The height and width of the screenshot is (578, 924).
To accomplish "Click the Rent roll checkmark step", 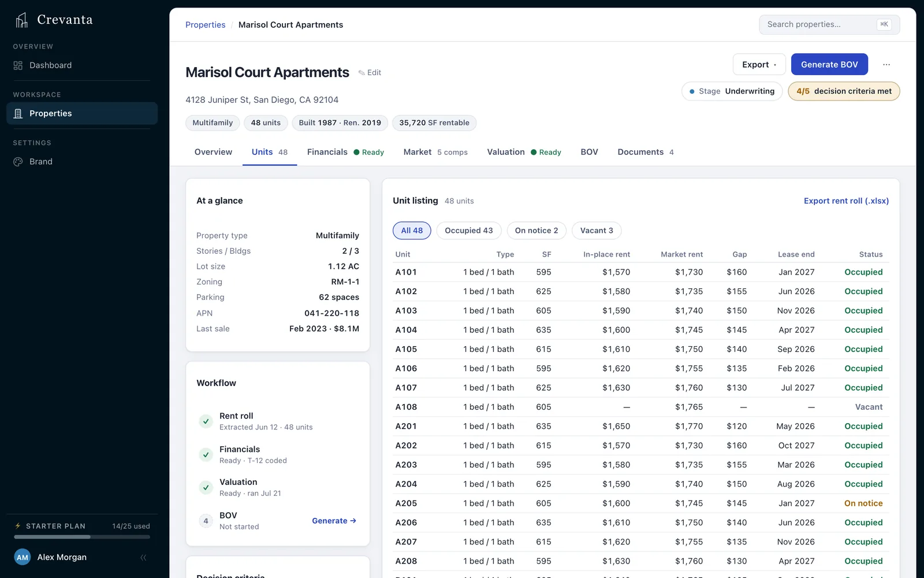I will tap(206, 421).
